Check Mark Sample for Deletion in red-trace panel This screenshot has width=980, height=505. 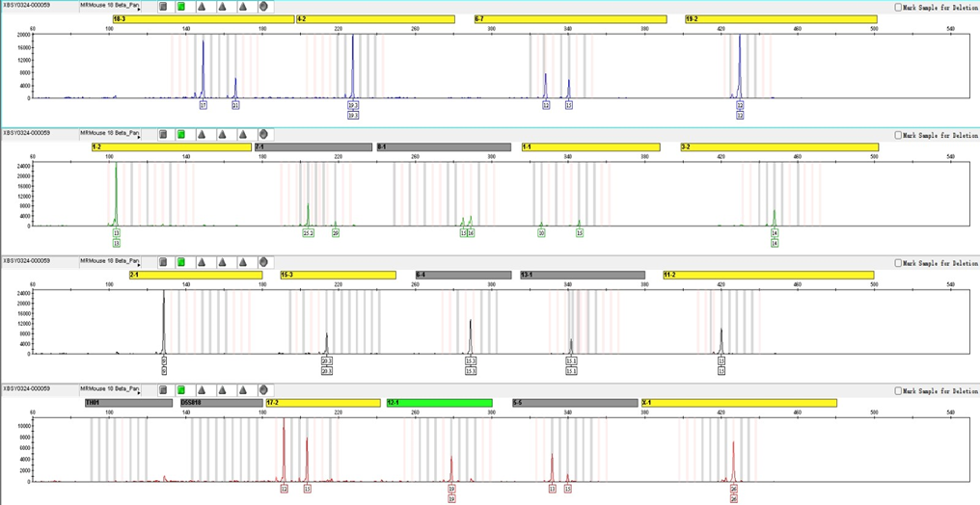898,390
